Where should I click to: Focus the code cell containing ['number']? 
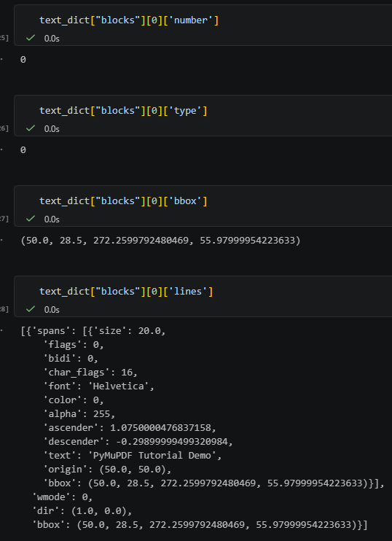pyautogui.click(x=203, y=26)
